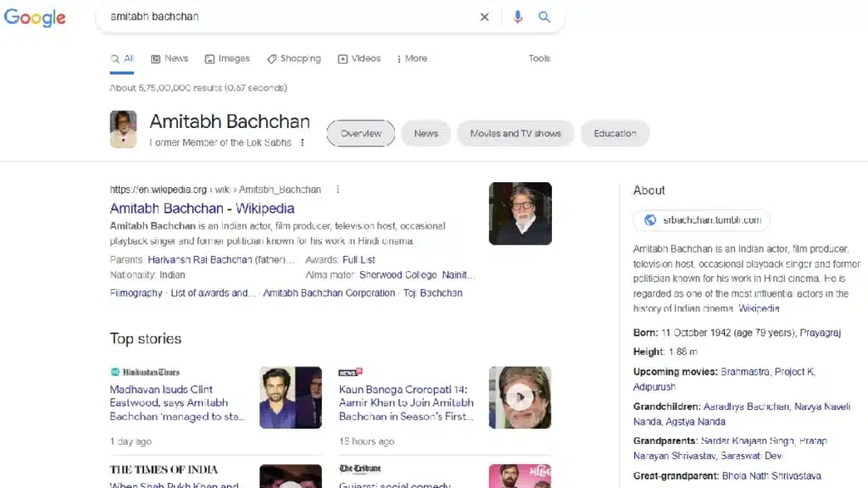Open Navya Naveli Nanda link
The width and height of the screenshot is (868, 488).
(x=742, y=413)
